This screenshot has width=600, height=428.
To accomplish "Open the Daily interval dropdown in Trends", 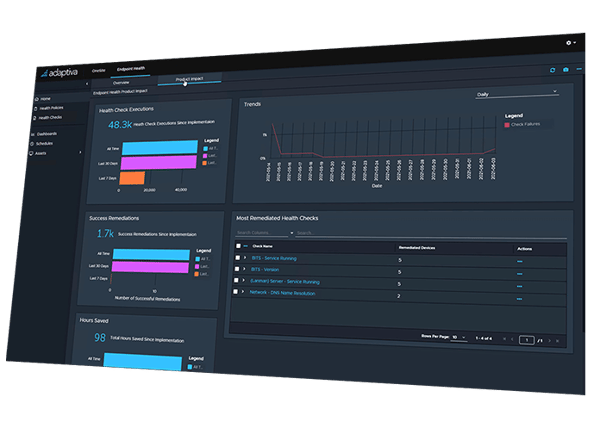I will pyautogui.click(x=517, y=93).
